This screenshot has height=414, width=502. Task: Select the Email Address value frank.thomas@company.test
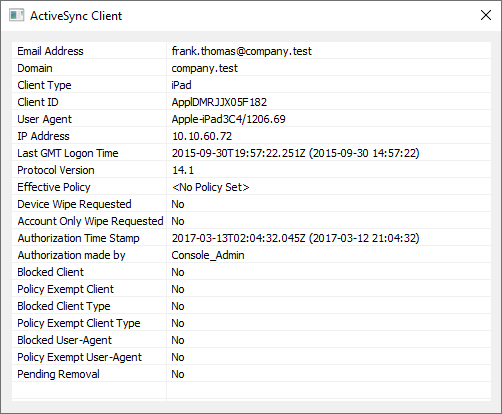click(x=242, y=51)
